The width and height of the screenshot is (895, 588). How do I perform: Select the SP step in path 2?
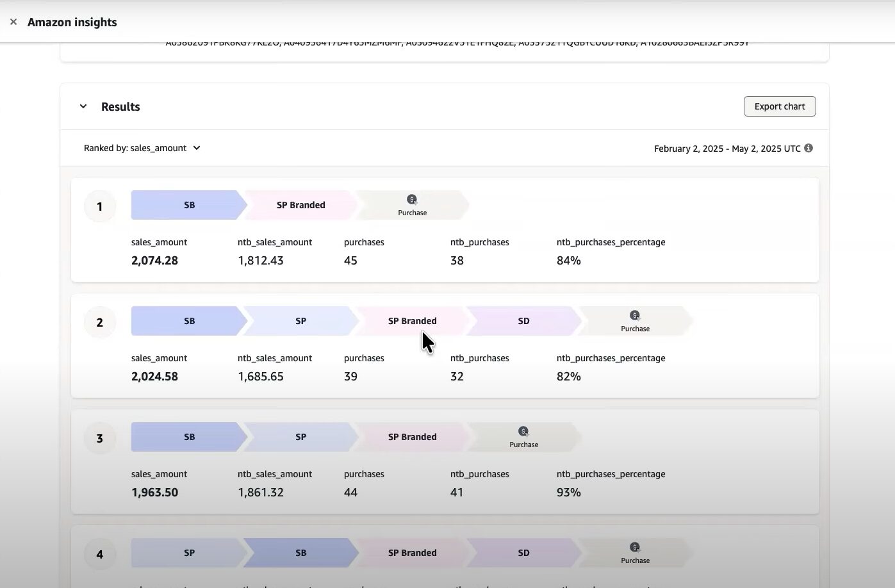pos(300,321)
